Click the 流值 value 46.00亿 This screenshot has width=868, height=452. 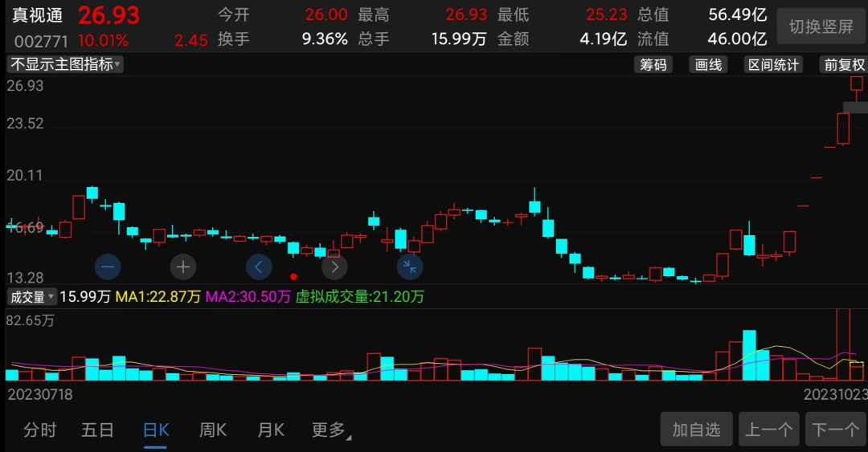click(737, 39)
